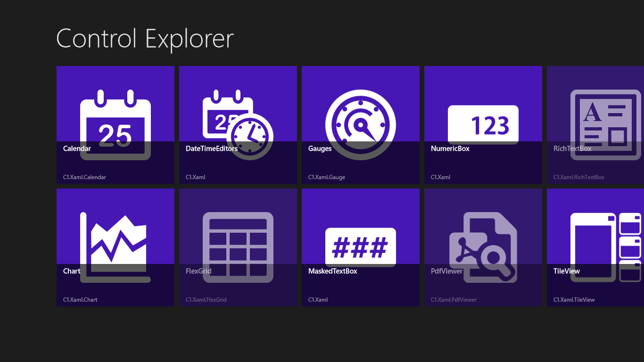Open the PdfViewer magnifier document icon

pyautogui.click(x=483, y=247)
